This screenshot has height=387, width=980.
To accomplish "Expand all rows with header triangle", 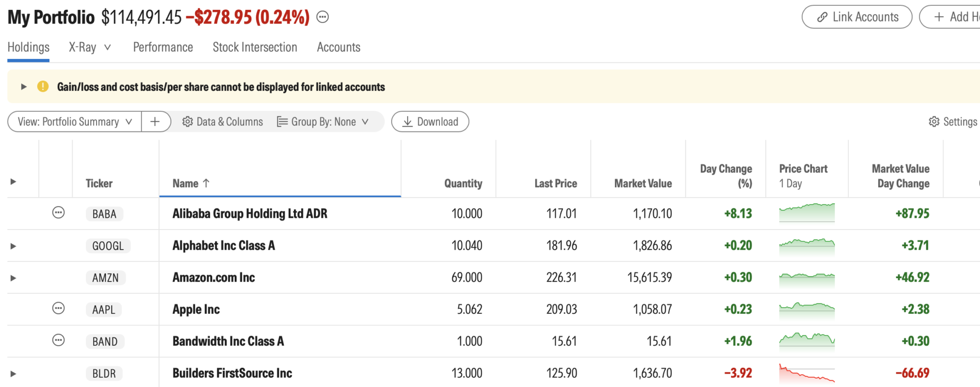I will [13, 181].
